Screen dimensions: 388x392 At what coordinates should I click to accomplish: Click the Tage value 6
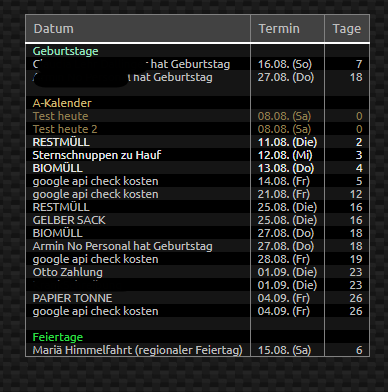tap(359, 350)
